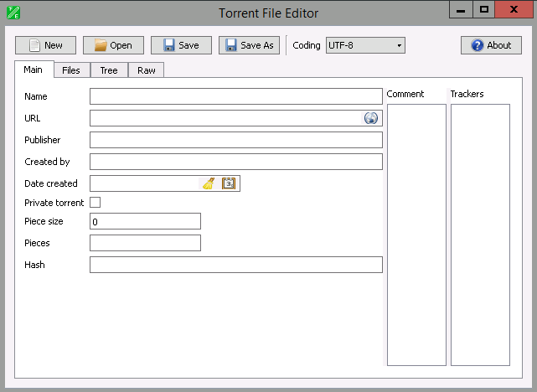
Task: Click the Save As button
Action: pos(250,45)
